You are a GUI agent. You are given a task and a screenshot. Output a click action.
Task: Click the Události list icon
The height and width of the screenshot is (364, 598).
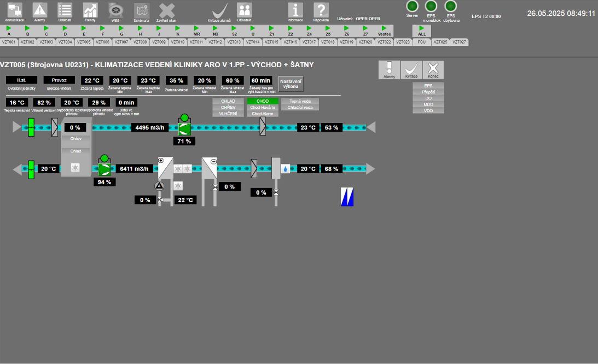coord(65,10)
